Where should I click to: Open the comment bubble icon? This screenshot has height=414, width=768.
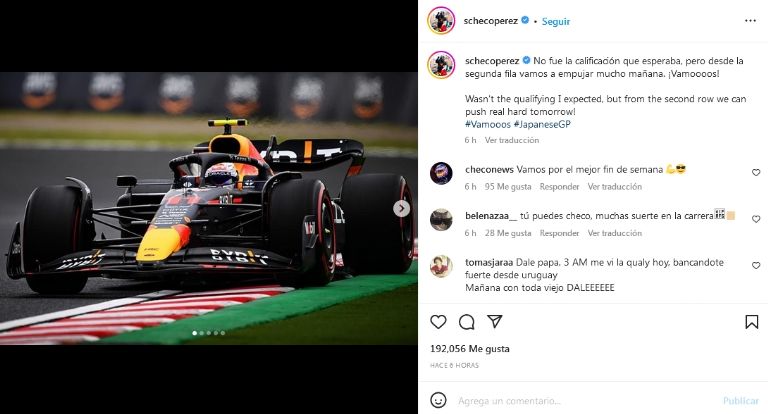click(466, 322)
